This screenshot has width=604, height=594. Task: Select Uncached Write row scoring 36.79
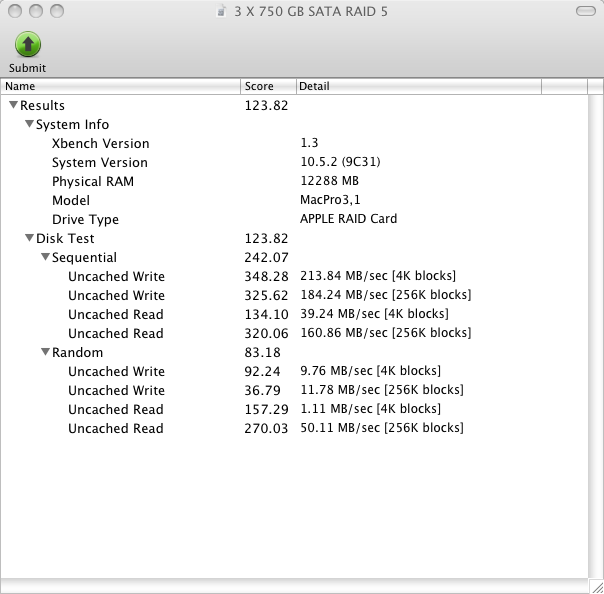point(294,390)
